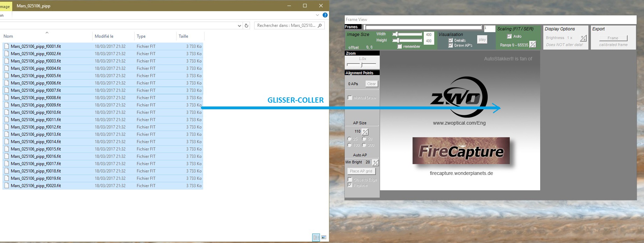The width and height of the screenshot is (644, 243).
Task: Open the firecapture.wonderplanets.de link
Action: tap(461, 173)
